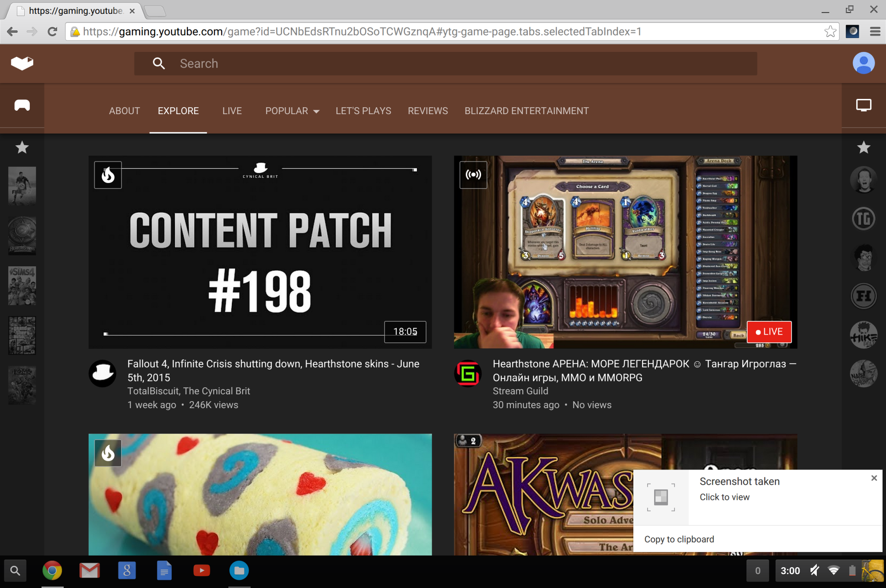Click the live broadcast icon on the Hearthstone stream
Screen dimensions: 886x588
click(473, 174)
